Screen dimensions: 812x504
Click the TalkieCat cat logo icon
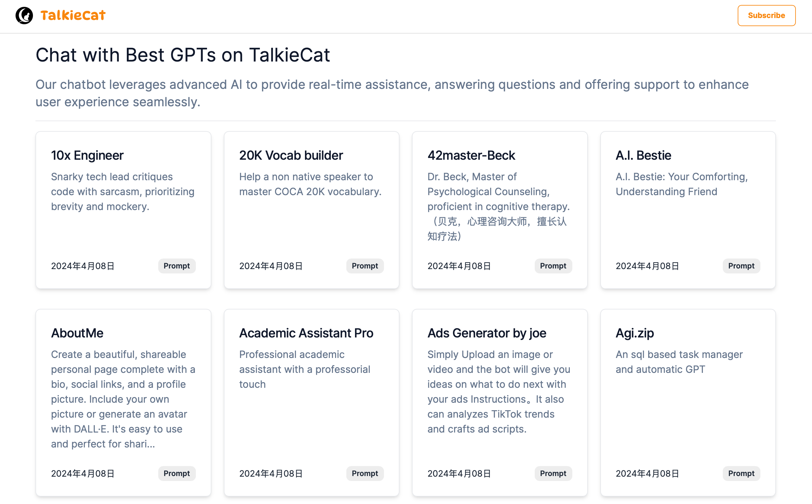click(24, 15)
